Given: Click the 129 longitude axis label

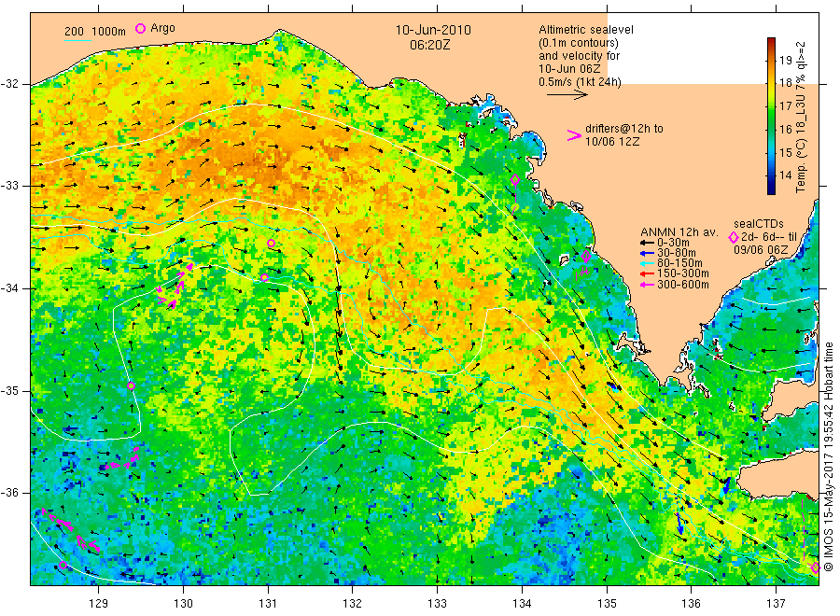Looking at the screenshot, I should (x=99, y=604).
